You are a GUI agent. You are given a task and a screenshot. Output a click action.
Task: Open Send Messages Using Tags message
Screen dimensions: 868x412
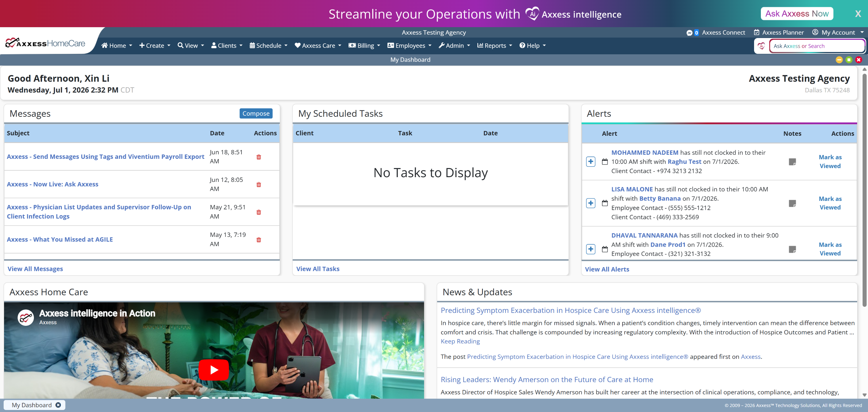[x=105, y=157]
